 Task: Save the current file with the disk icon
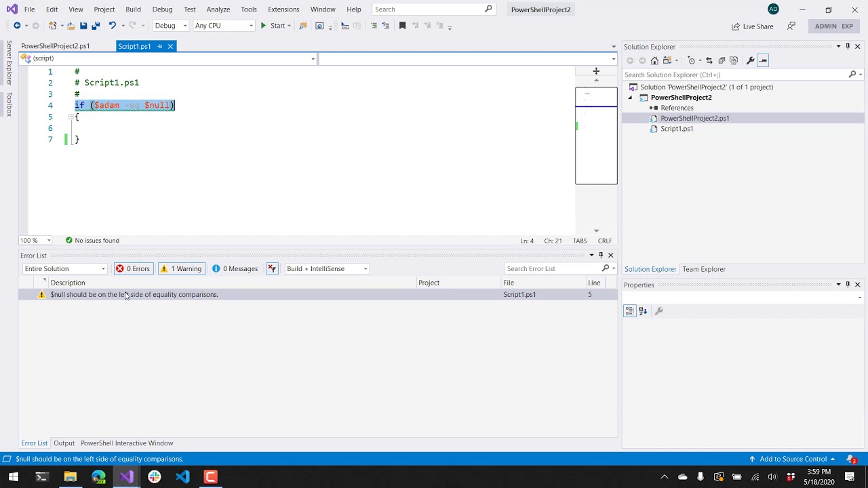(x=83, y=26)
